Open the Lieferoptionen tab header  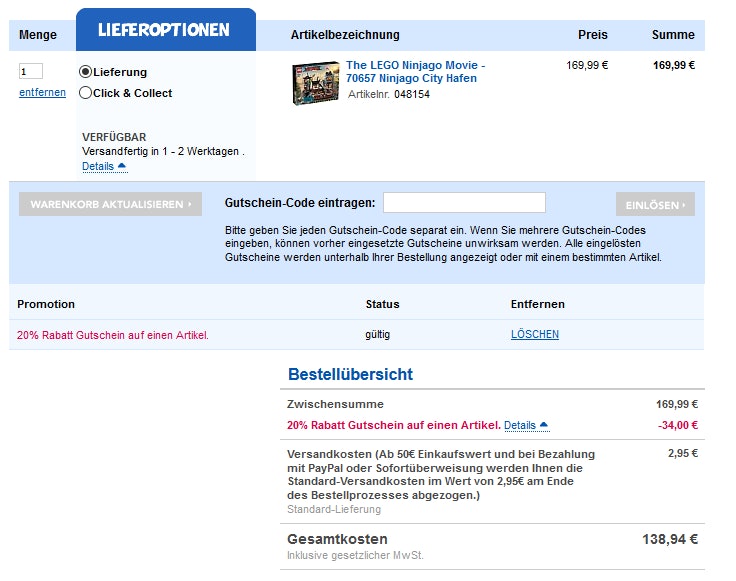(x=164, y=30)
